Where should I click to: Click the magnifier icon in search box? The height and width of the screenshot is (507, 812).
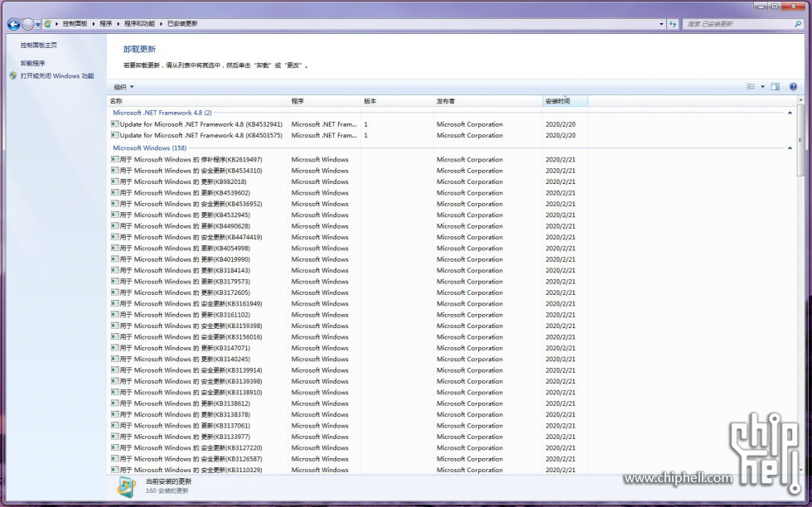[798, 24]
